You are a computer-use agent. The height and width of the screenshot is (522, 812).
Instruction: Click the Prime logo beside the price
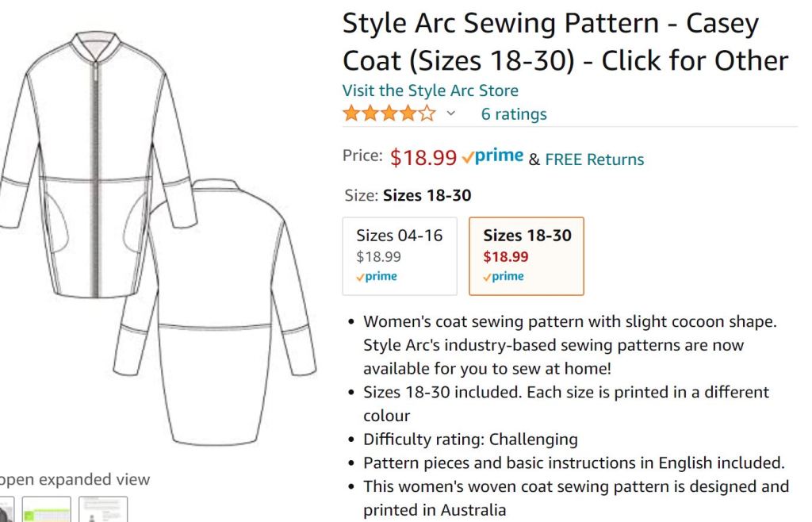[492, 156]
